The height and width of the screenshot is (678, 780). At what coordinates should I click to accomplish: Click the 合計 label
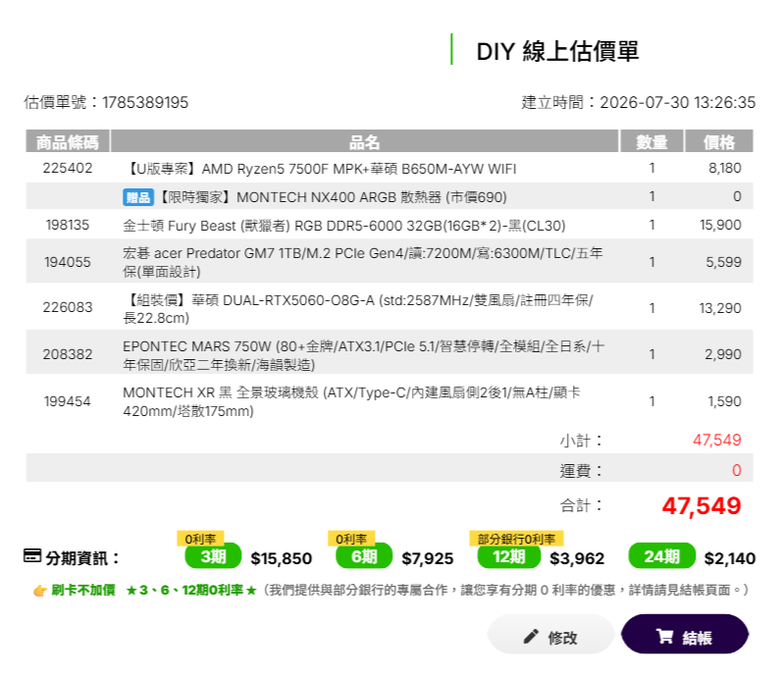tap(581, 506)
